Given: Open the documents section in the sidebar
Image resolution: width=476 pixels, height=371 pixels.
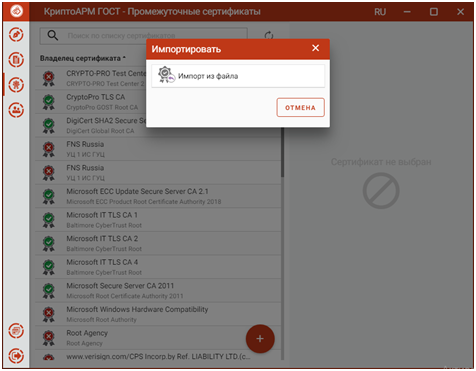Looking at the screenshot, I should [16, 60].
